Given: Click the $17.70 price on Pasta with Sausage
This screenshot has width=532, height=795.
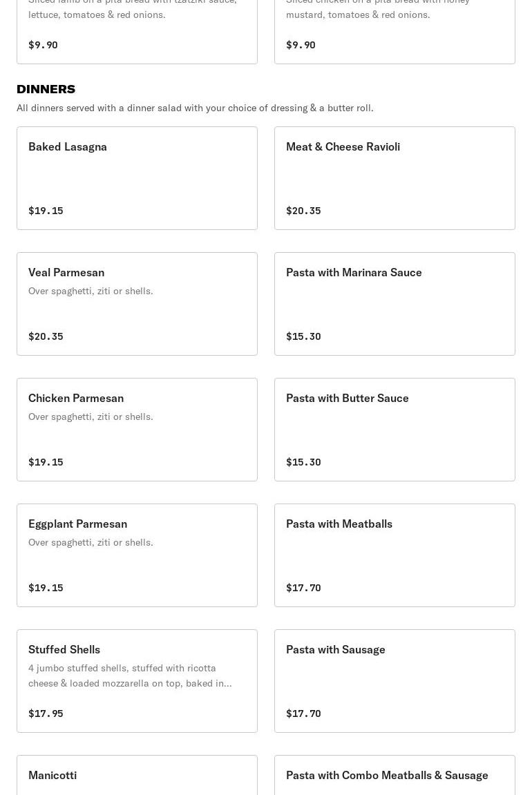Looking at the screenshot, I should click(x=303, y=713).
